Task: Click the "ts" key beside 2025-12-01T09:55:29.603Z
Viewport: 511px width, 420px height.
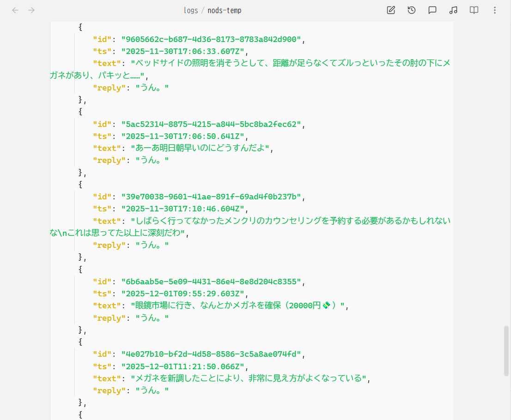Action: [x=102, y=294]
